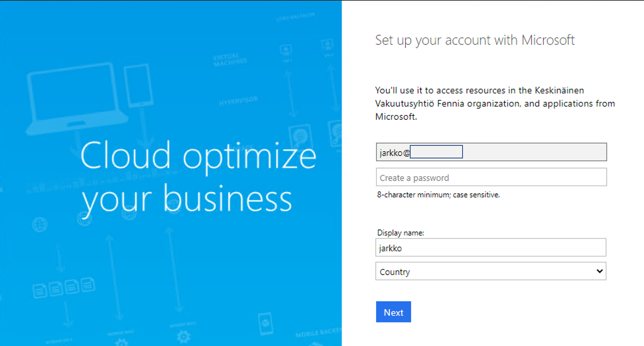Screen dimensions: 644x346
Task: Click the redacted domain box in email field
Action: (x=436, y=152)
